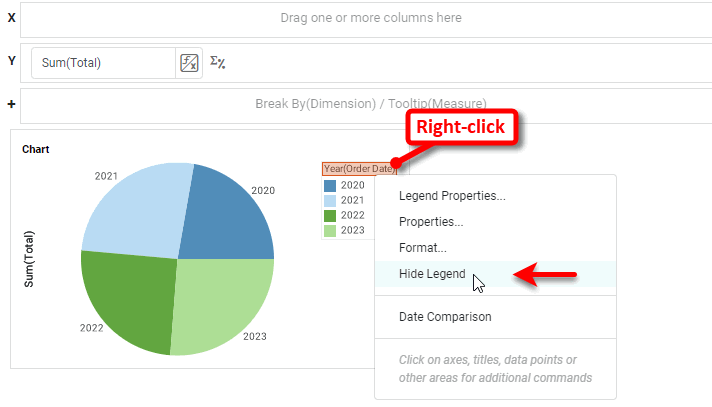712x407 pixels.
Task: Hide the chart legend
Action: [x=436, y=276]
